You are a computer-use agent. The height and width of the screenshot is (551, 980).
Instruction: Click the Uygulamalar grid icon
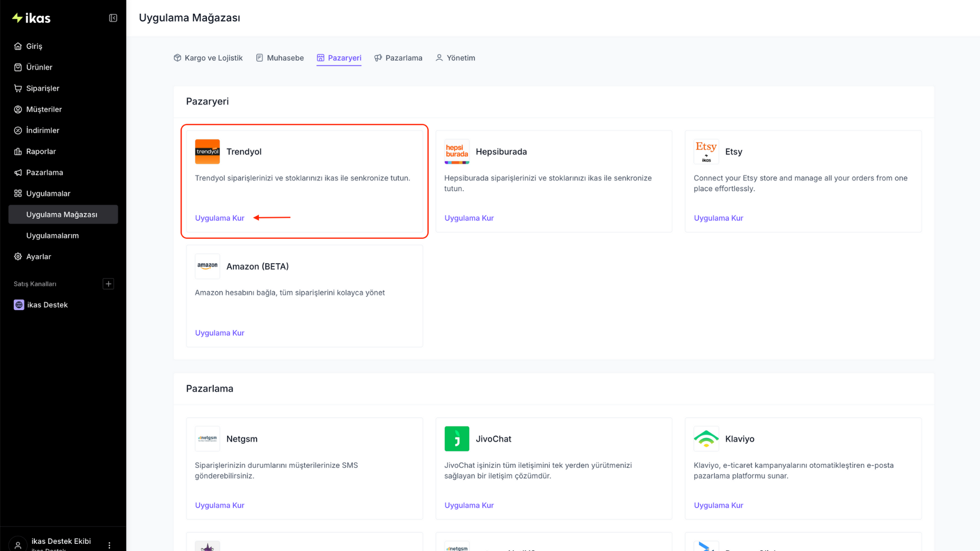coord(18,193)
